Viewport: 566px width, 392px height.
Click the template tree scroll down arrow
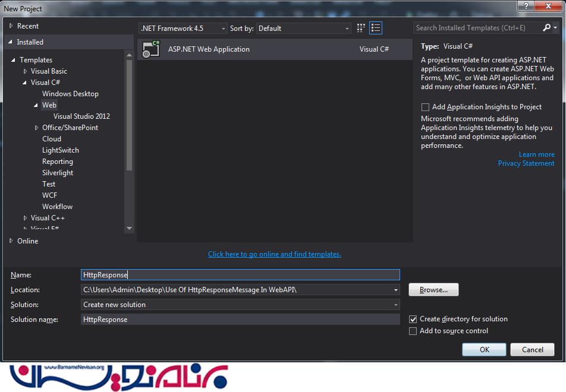click(129, 229)
